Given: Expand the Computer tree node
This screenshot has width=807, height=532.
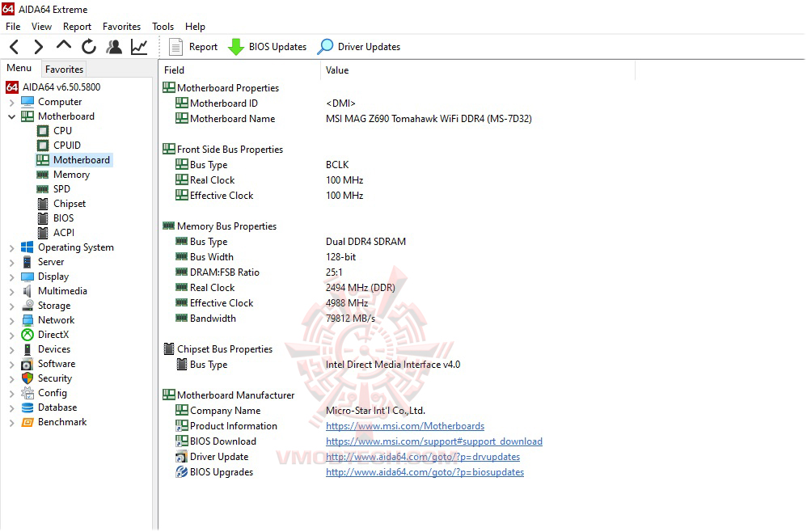Looking at the screenshot, I should pyautogui.click(x=11, y=103).
